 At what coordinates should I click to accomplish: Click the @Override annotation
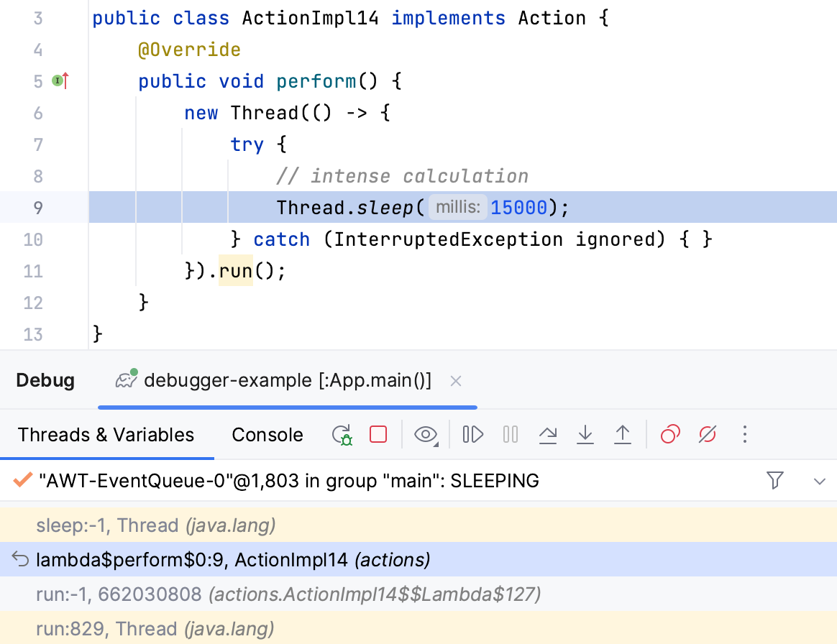(190, 50)
